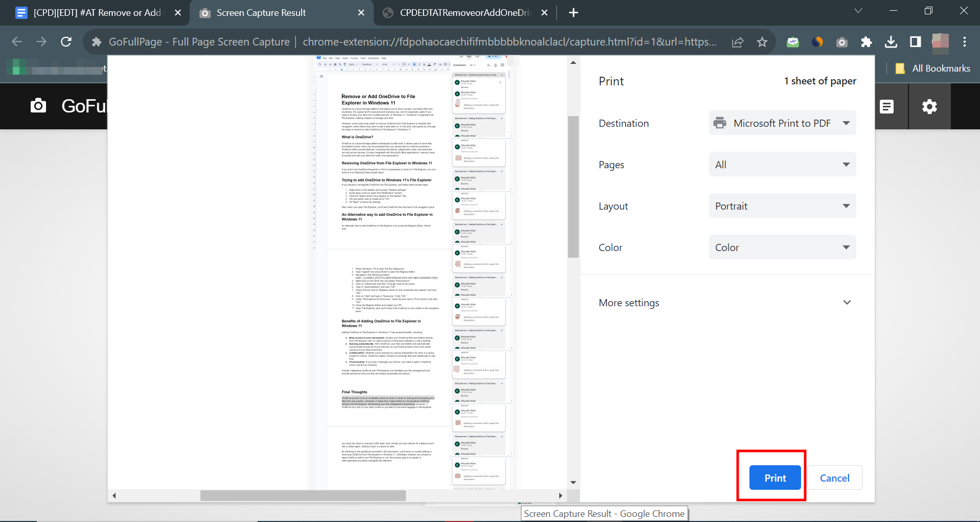Screen dimensions: 980x522
Task: Close the CPDEDTATRemoveorAddOneDrive tab
Action: tap(544, 13)
